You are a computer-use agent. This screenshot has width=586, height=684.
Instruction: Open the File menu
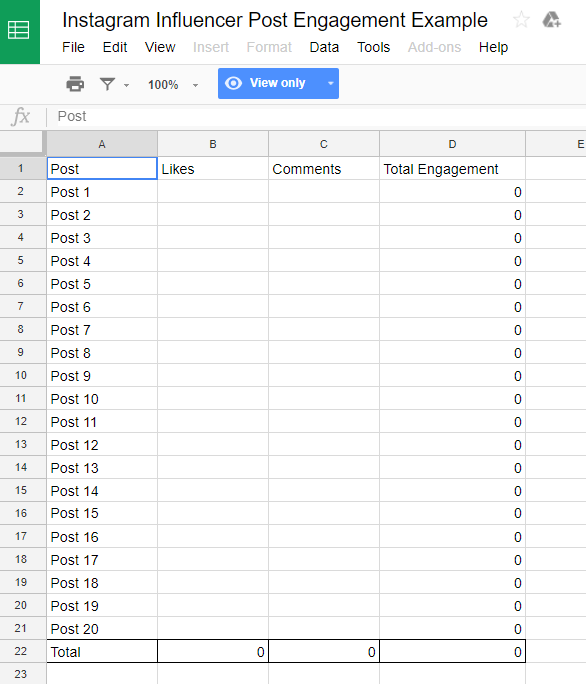(x=73, y=47)
